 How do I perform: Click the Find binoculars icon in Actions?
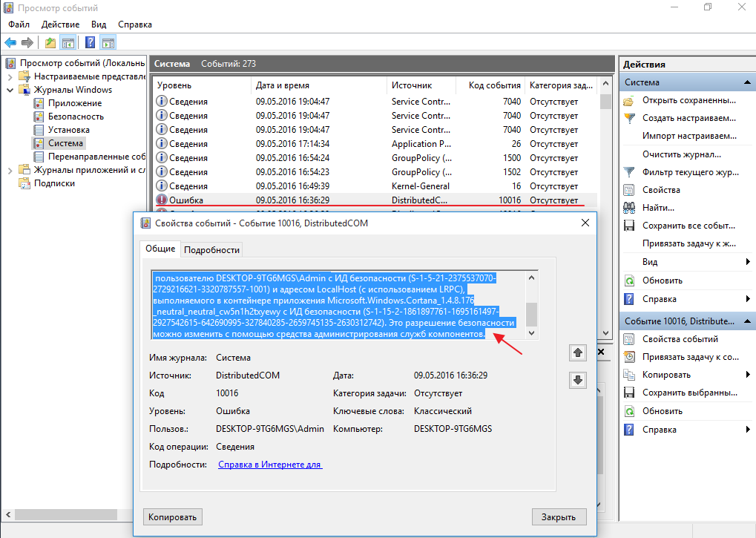[629, 208]
